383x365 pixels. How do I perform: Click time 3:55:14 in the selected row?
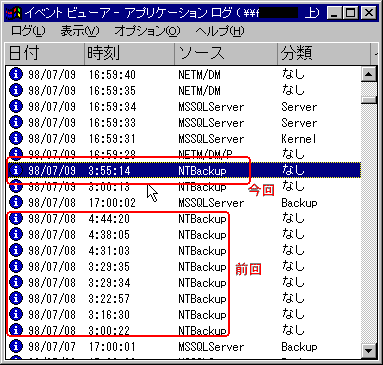point(109,171)
